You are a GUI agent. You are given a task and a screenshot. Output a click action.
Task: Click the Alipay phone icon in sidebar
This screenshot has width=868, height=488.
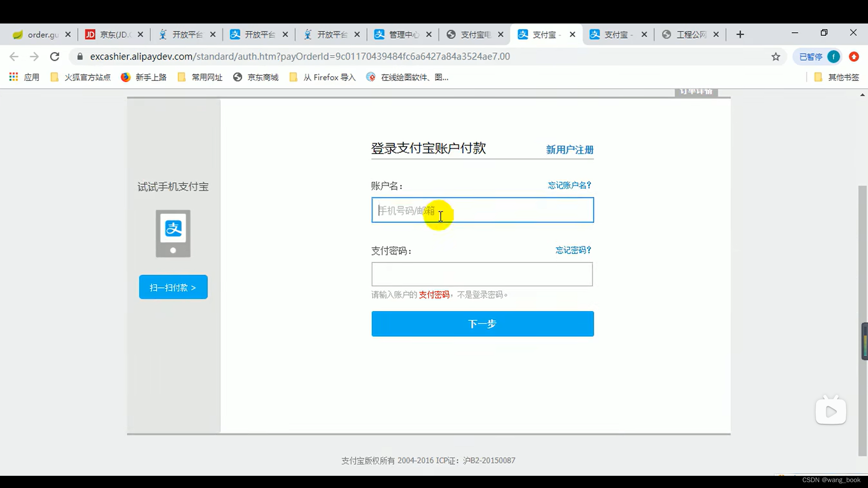coord(173,234)
